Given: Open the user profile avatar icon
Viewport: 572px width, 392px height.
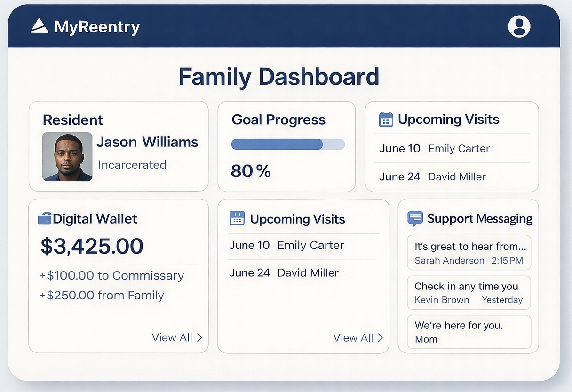Looking at the screenshot, I should [x=519, y=26].
